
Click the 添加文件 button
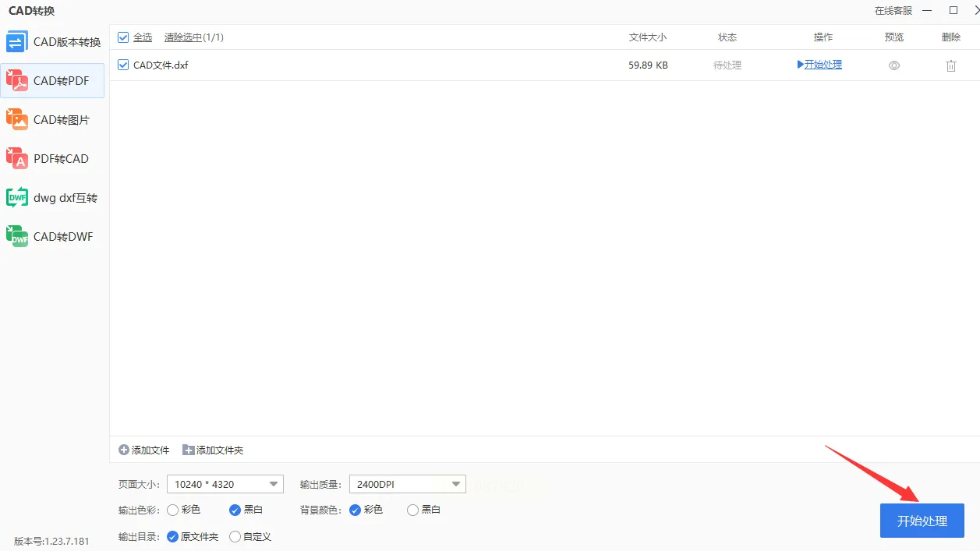point(144,450)
